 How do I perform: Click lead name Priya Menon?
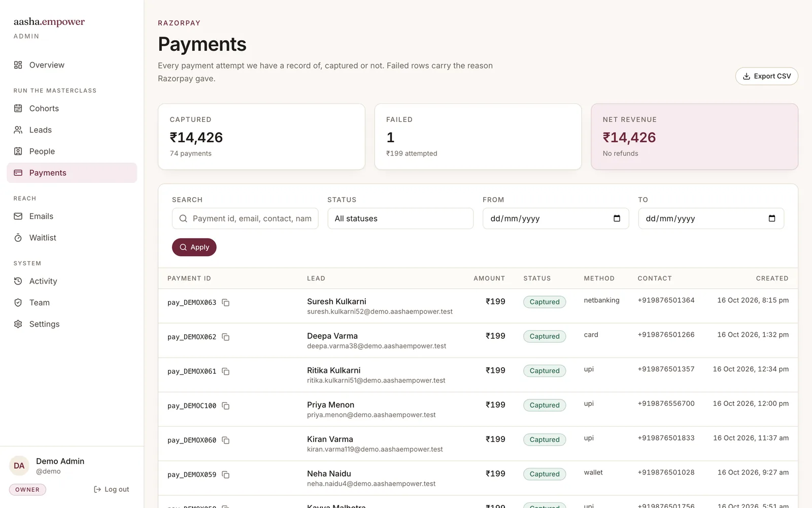coord(330,405)
